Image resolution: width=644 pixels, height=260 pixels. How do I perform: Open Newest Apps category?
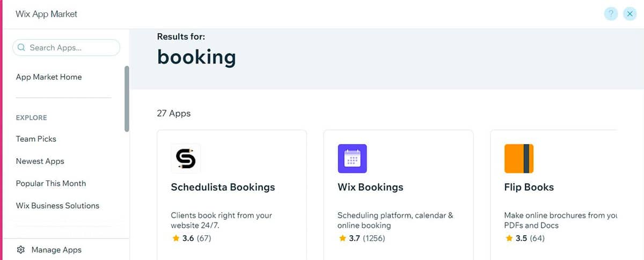(40, 161)
